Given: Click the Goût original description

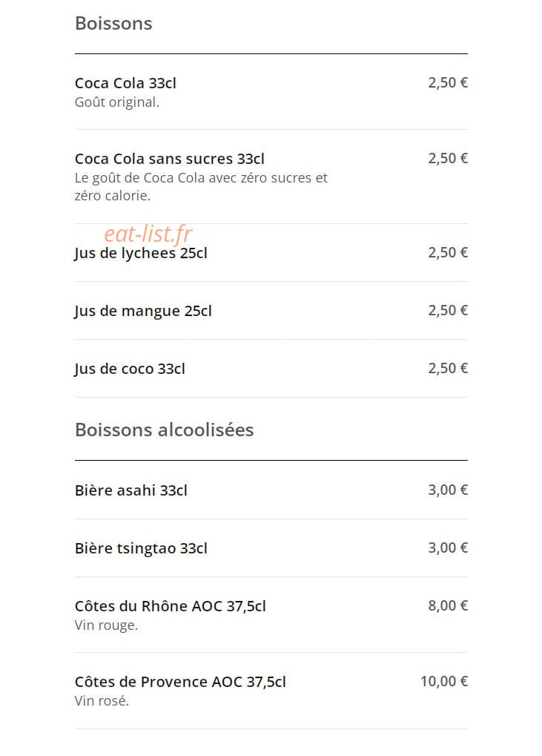Looking at the screenshot, I should [117, 102].
